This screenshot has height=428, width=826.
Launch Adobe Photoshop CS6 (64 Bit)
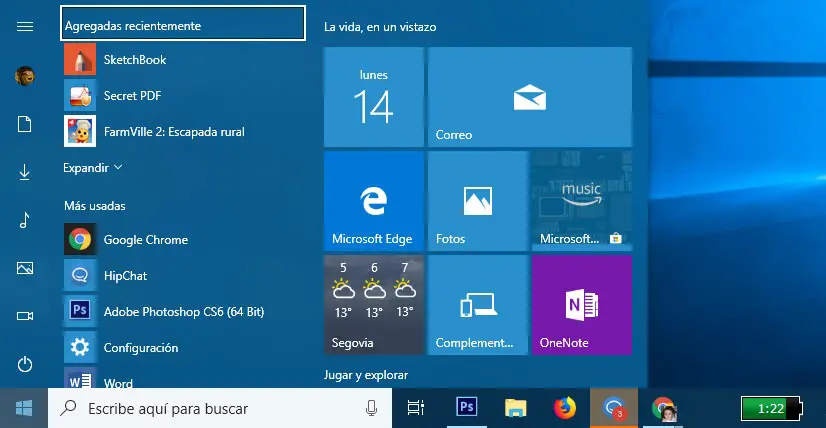pyautogui.click(x=182, y=312)
